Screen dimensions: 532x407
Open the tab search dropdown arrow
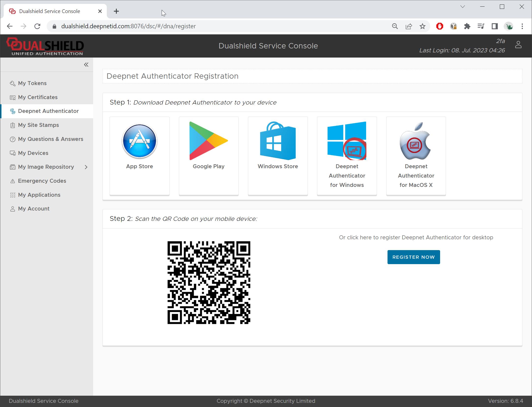click(x=462, y=7)
